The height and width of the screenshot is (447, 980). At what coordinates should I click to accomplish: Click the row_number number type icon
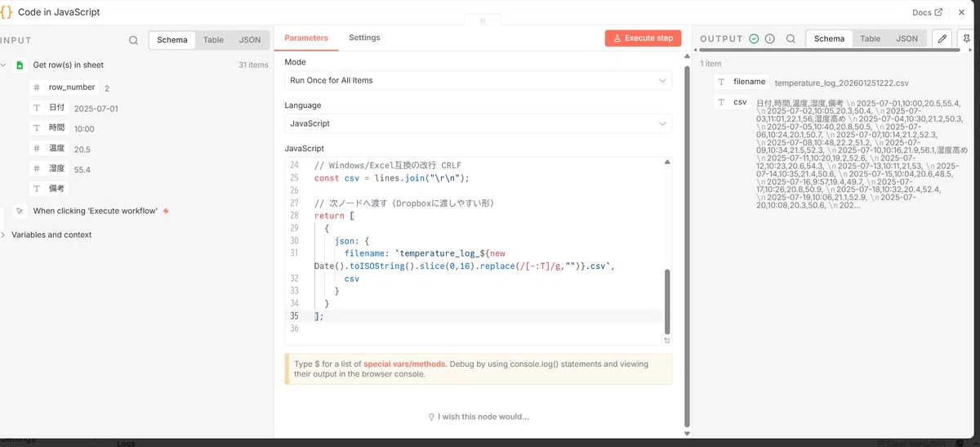[36, 87]
